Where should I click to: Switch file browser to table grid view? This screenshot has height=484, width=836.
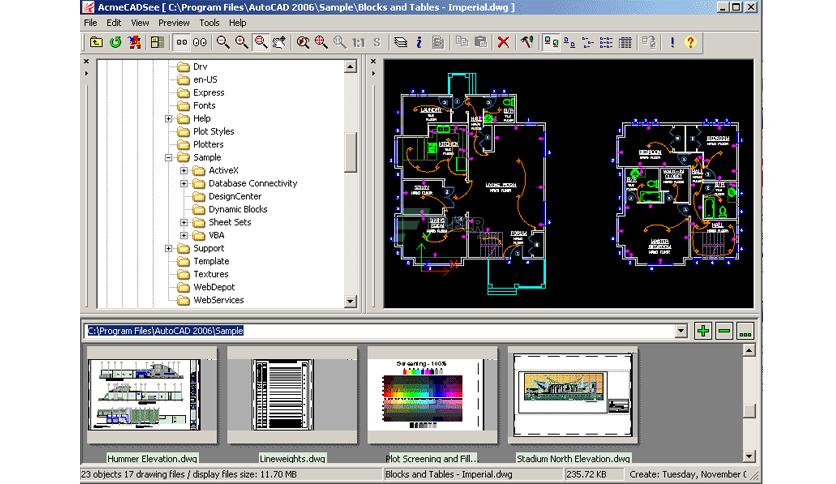click(625, 42)
